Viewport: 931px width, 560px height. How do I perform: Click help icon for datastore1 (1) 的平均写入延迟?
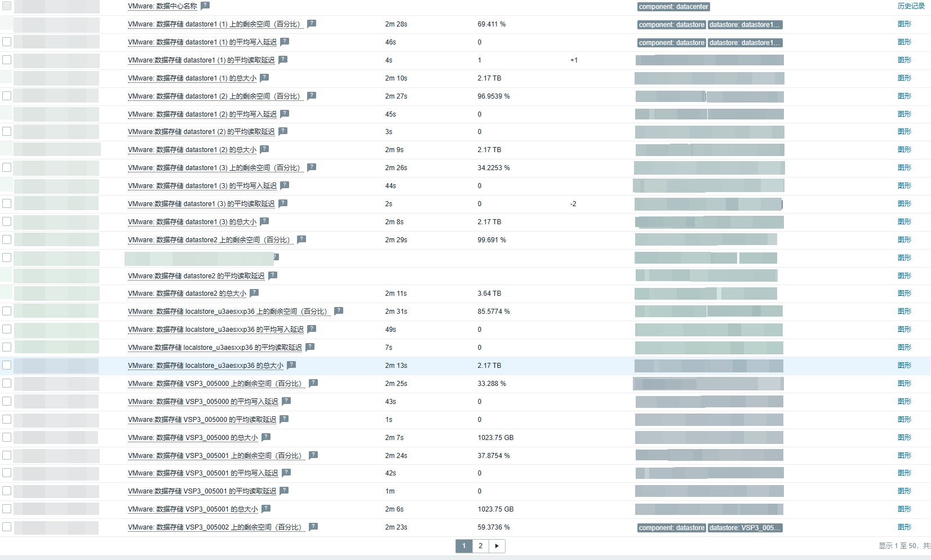pyautogui.click(x=285, y=42)
